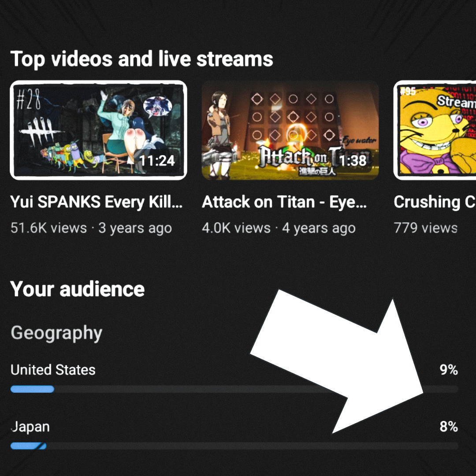Open the Attack on Titan video thumbnail
Screen dimensions: 476x476
click(290, 130)
